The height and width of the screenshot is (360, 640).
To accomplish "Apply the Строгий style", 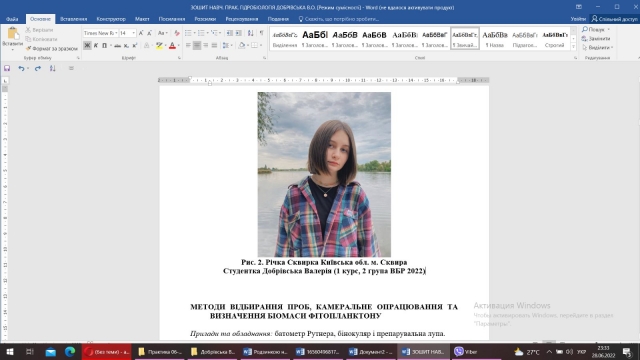I will [x=554, y=39].
